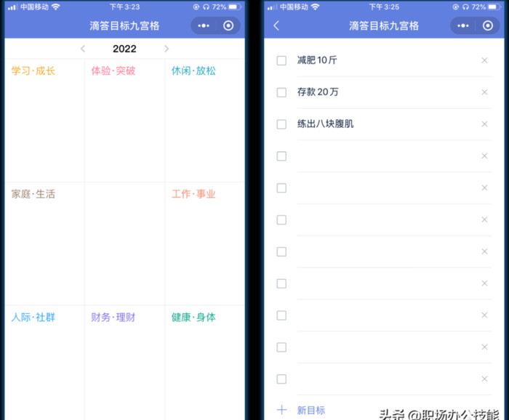Open the 体验·突破 grid cell

(124, 121)
